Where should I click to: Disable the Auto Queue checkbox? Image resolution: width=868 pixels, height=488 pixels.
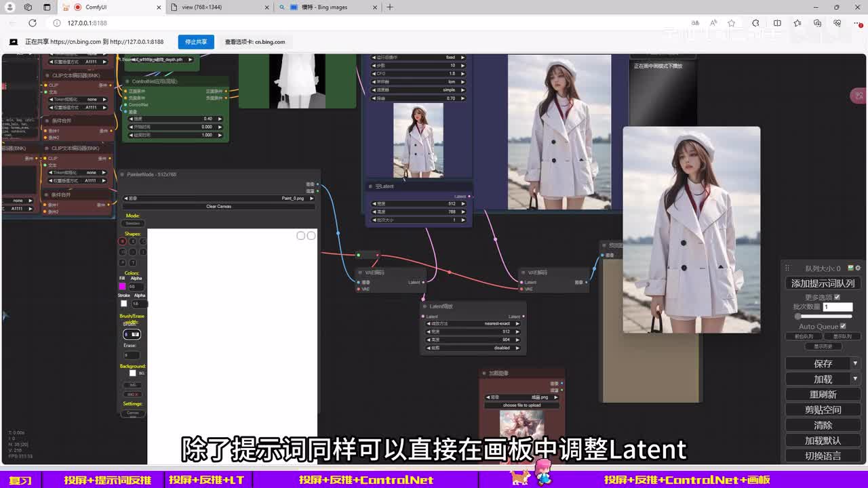(x=843, y=326)
